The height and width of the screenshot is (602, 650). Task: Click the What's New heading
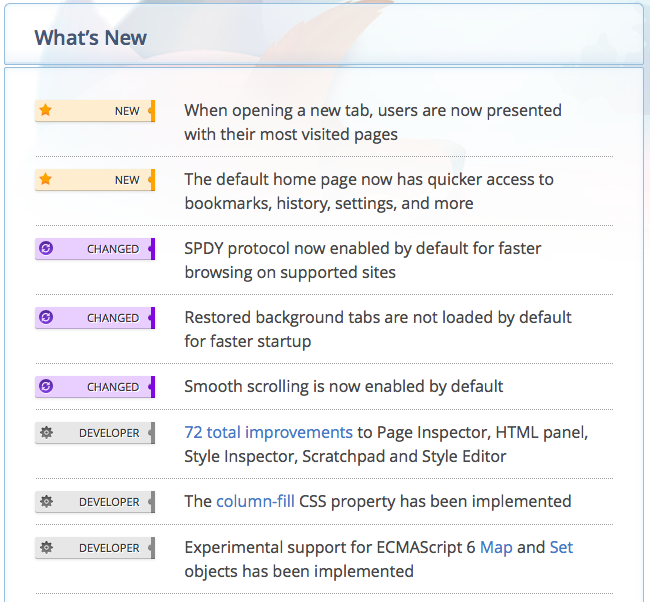point(91,38)
